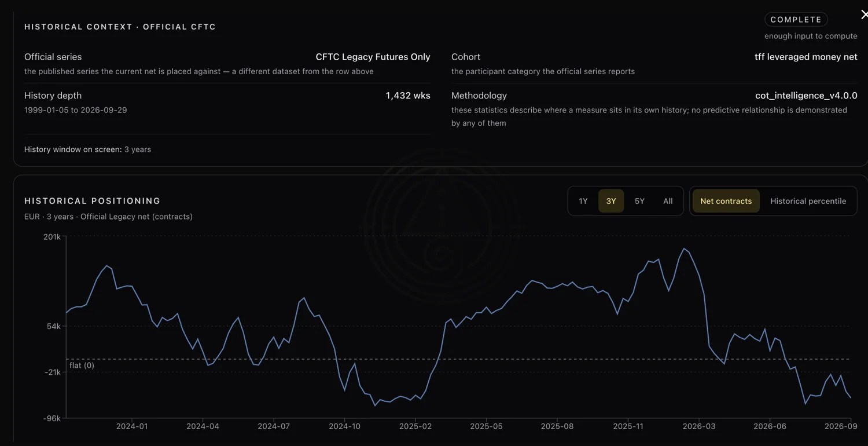Toggle chart to Net contracts view
Image resolution: width=868 pixels, height=446 pixels.
coord(726,201)
